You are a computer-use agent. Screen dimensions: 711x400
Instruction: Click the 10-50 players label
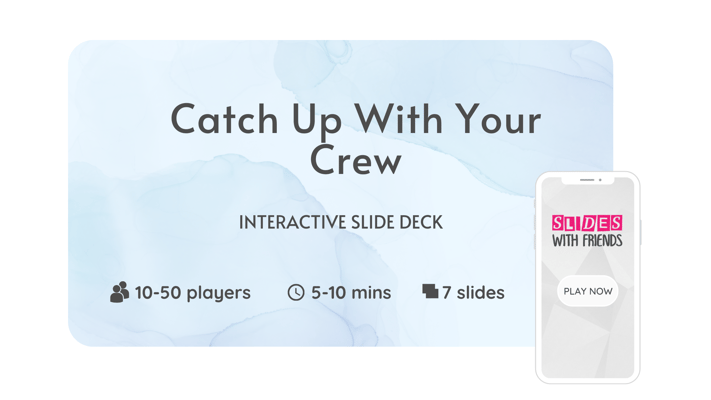click(193, 293)
